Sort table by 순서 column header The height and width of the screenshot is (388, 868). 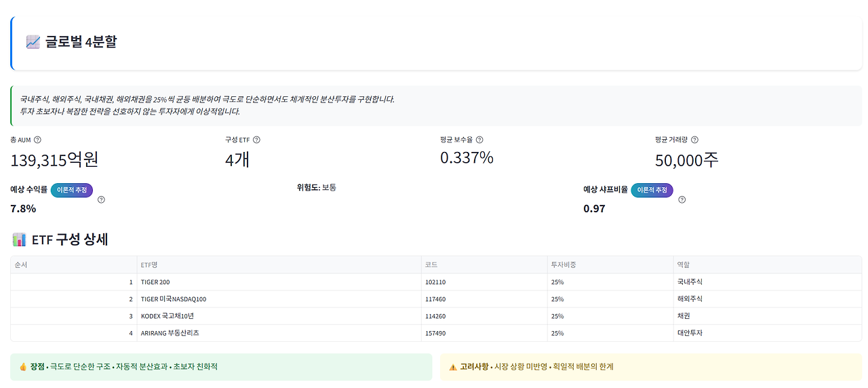coord(74,265)
